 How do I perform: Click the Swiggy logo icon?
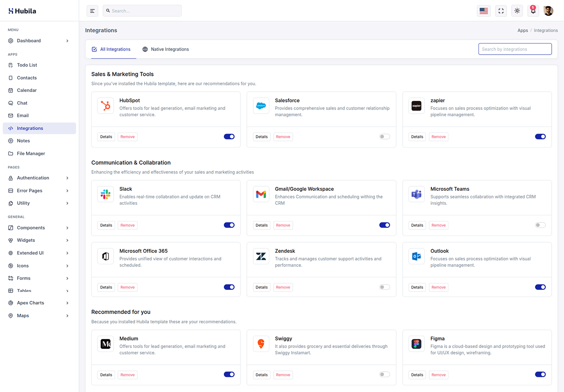pyautogui.click(x=261, y=344)
